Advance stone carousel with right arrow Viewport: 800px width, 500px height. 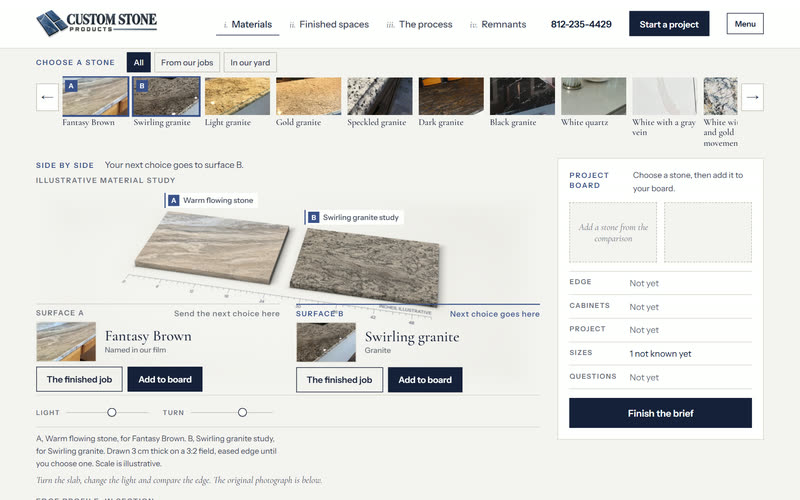tap(752, 97)
